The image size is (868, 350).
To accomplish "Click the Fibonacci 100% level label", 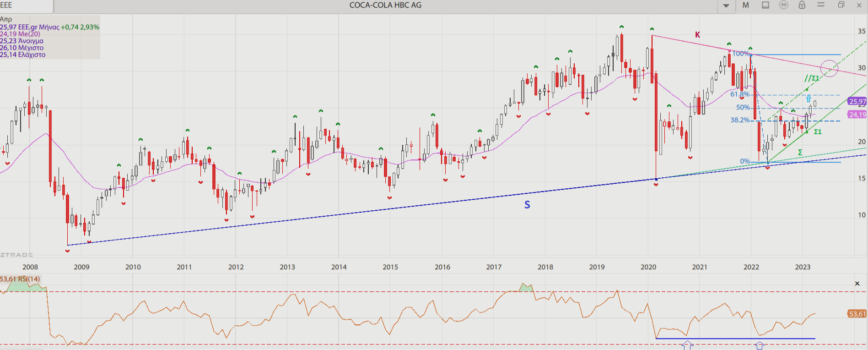I will 741,54.
